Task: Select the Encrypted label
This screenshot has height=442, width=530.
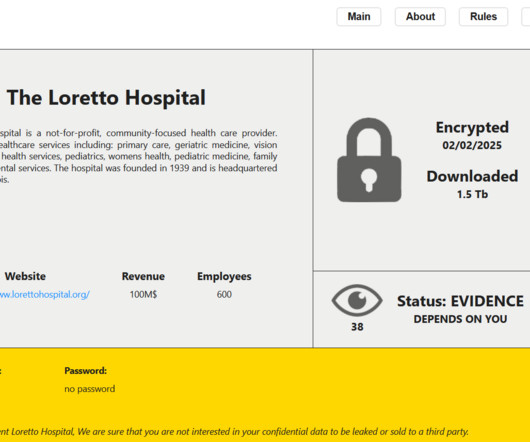Action: pyautogui.click(x=472, y=127)
